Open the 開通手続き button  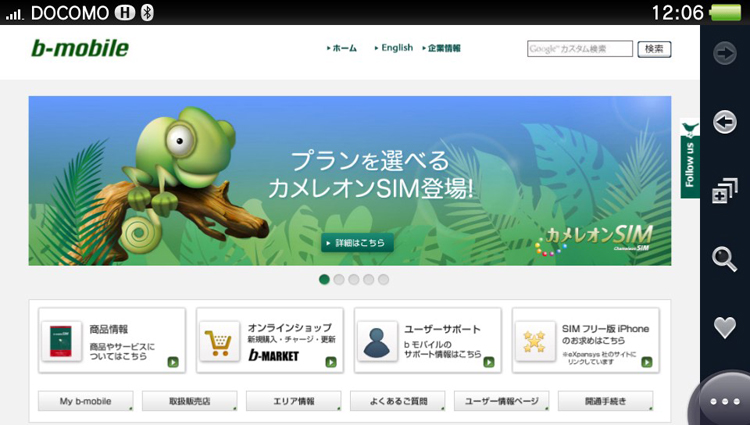pos(606,401)
